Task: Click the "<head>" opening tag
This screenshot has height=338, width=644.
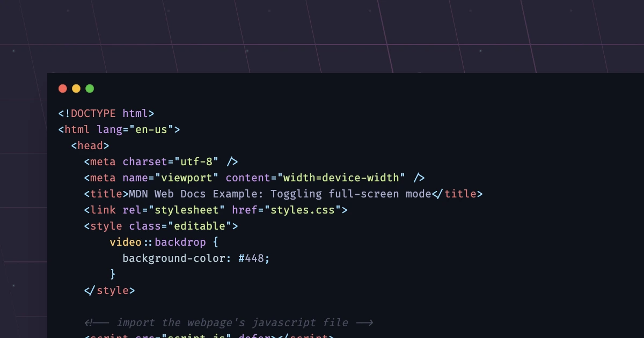Action: click(90, 145)
